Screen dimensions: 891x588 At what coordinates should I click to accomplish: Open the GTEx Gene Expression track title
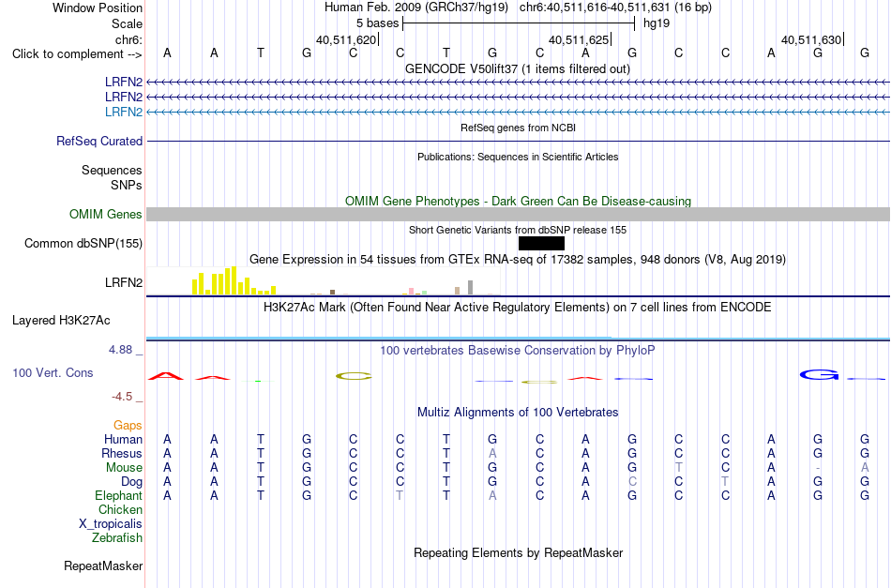pos(518,260)
